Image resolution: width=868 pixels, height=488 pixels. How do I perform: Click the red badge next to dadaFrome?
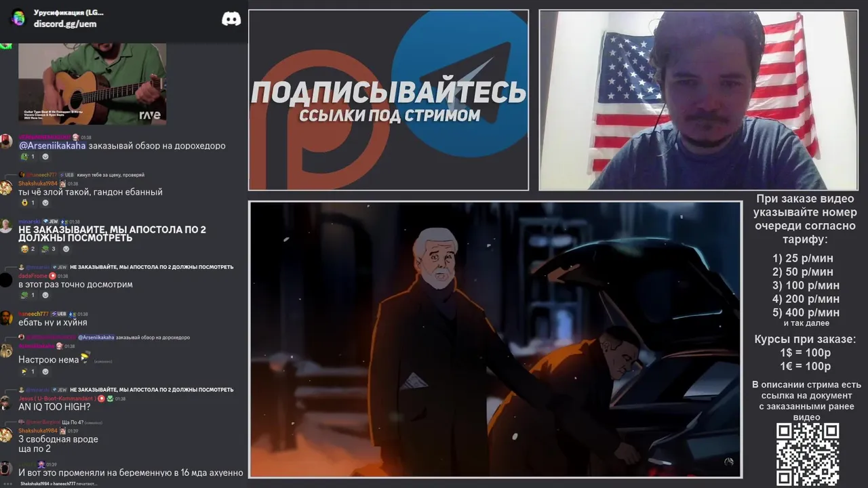(52, 276)
